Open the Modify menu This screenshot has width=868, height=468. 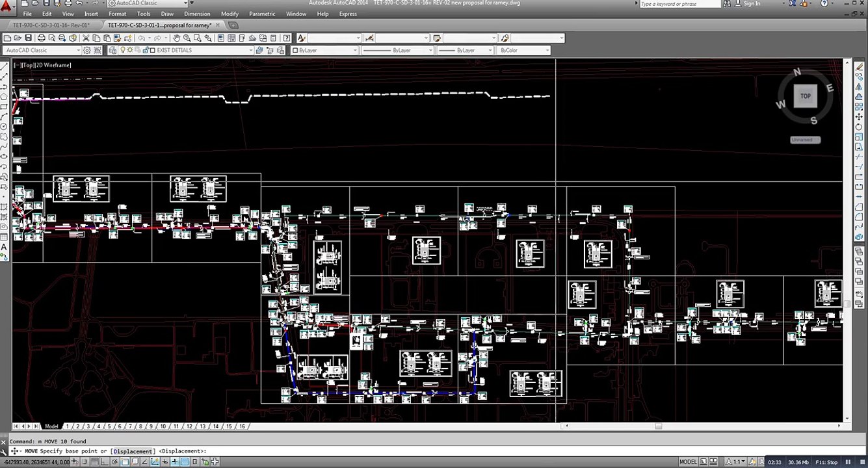pos(230,14)
